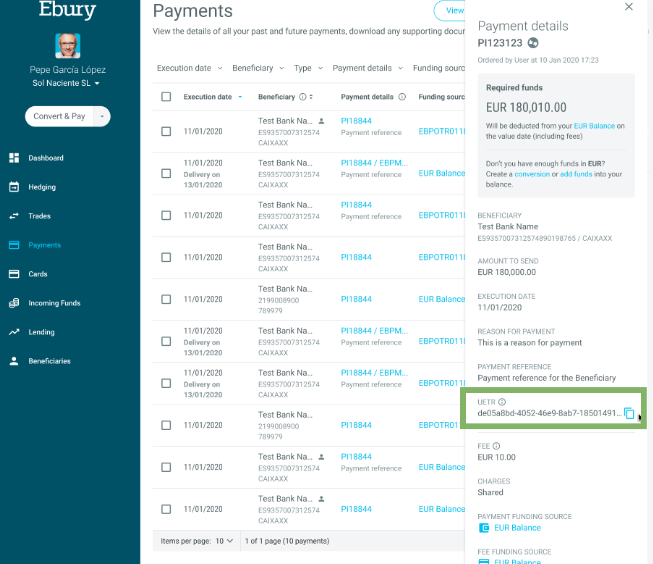This screenshot has height=564, width=653.
Task: Copy the UETR code with copy icon
Action: (x=629, y=413)
